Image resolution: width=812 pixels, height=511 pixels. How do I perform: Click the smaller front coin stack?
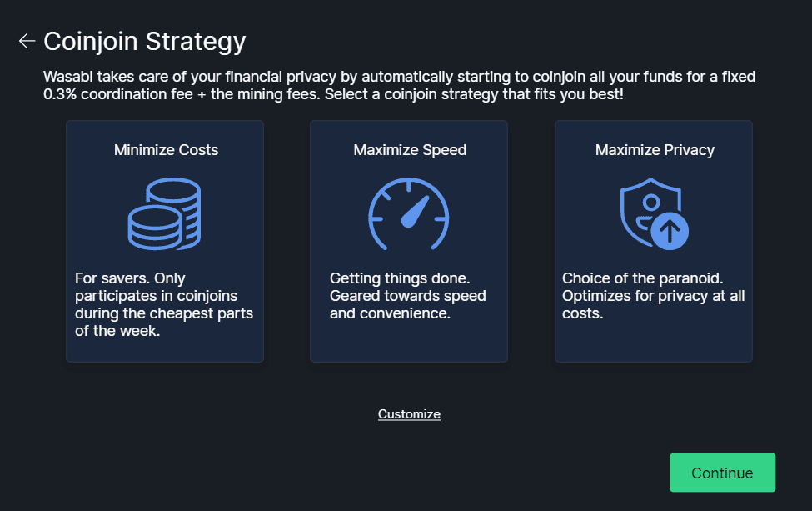point(154,228)
